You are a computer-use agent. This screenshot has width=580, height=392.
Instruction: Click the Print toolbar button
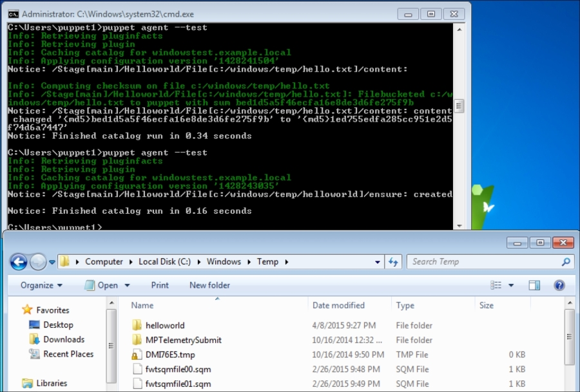(160, 285)
